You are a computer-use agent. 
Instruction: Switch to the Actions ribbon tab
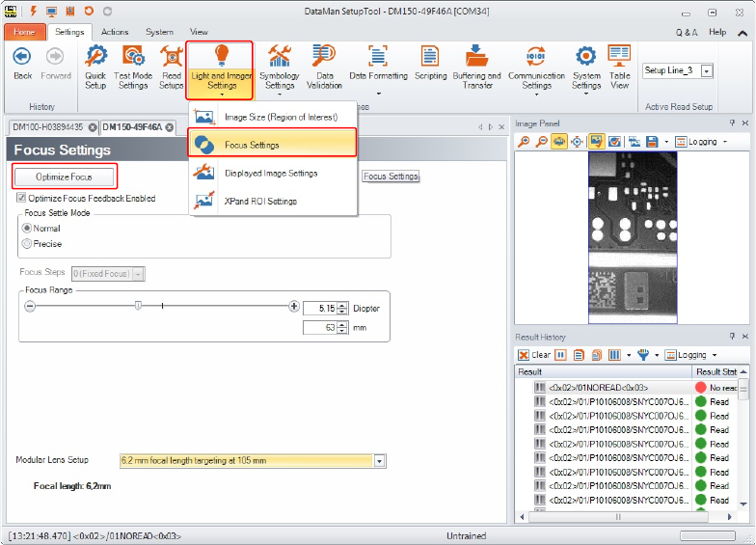click(x=115, y=32)
